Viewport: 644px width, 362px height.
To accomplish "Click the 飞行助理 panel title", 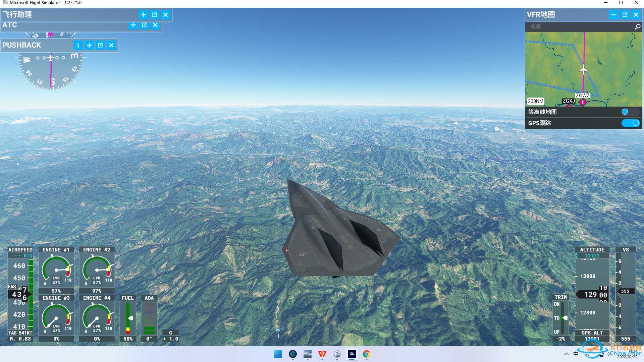I will pyautogui.click(x=17, y=15).
